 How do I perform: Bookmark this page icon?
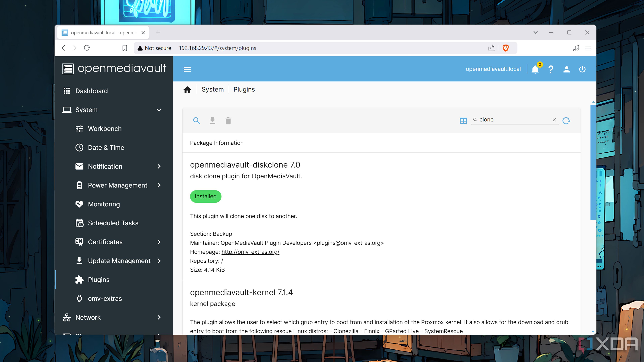(124, 48)
